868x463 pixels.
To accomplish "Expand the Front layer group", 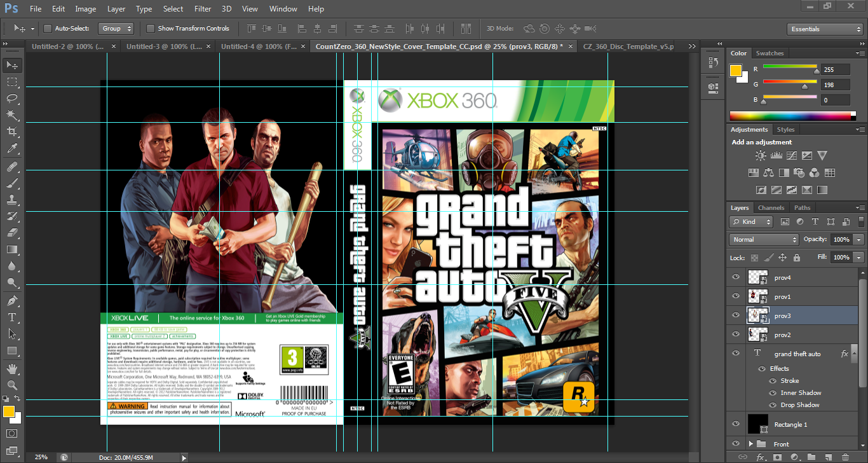I will click(x=750, y=444).
